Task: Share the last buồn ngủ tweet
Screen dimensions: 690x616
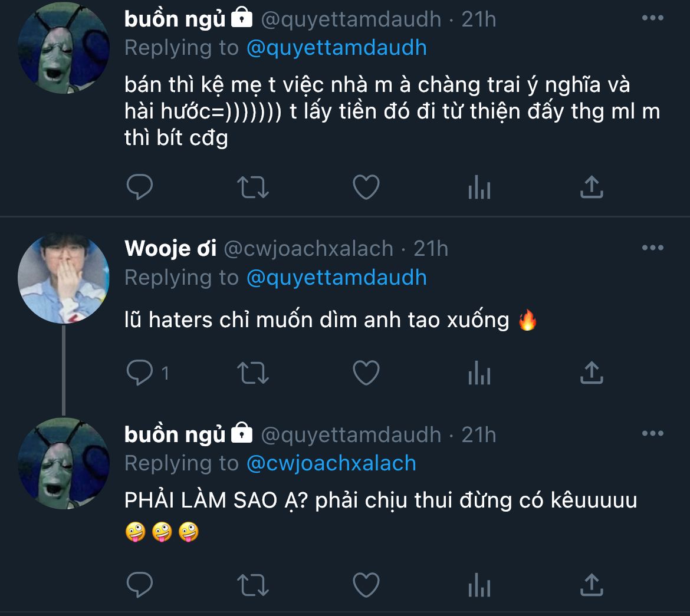Action: coord(592,584)
